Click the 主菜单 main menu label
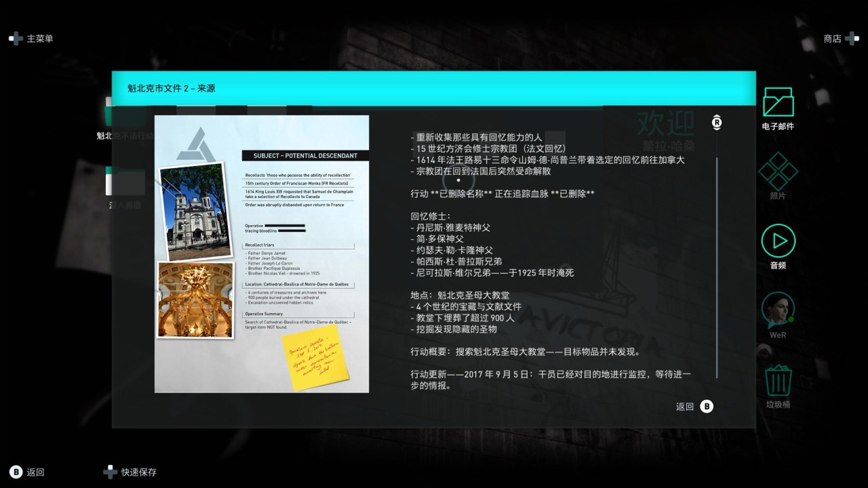Screen dimensions: 868x488 click(x=40, y=39)
